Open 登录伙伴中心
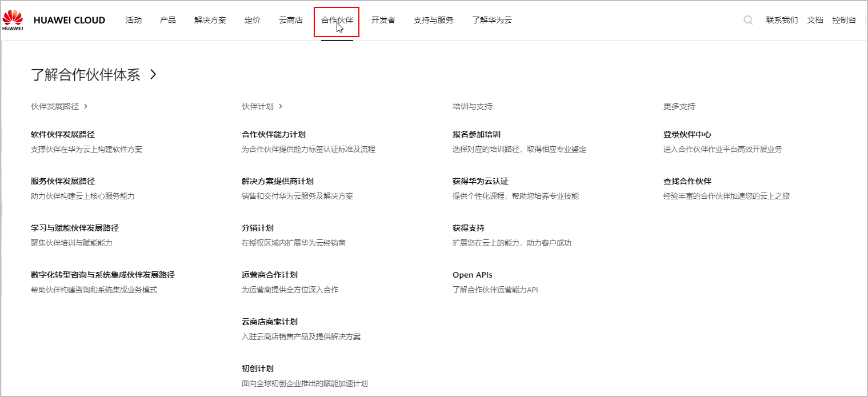The width and height of the screenshot is (868, 397). (687, 134)
